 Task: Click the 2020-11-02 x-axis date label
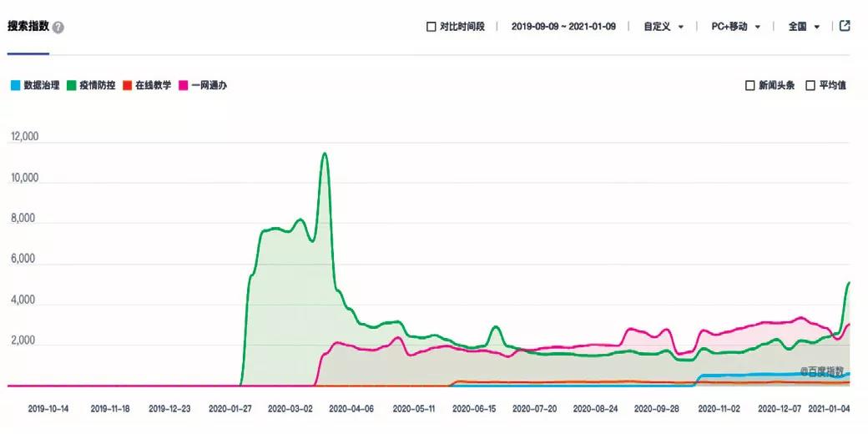719,409
